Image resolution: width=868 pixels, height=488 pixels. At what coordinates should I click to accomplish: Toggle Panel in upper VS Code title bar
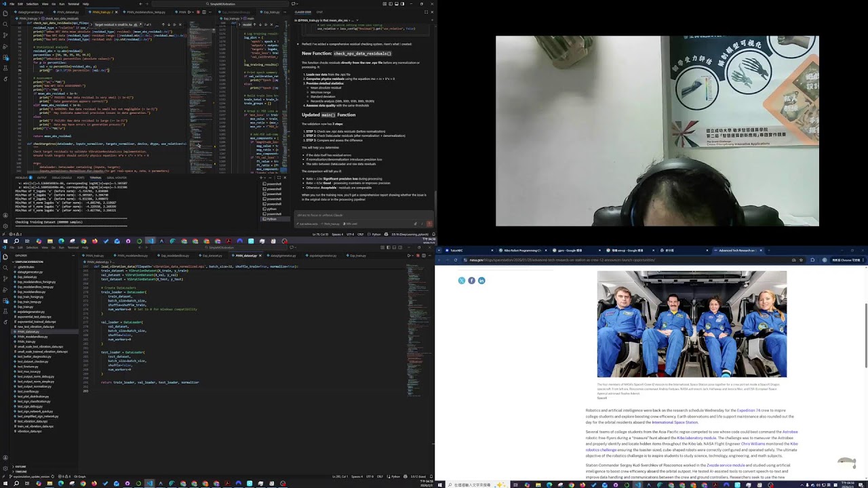(397, 4)
